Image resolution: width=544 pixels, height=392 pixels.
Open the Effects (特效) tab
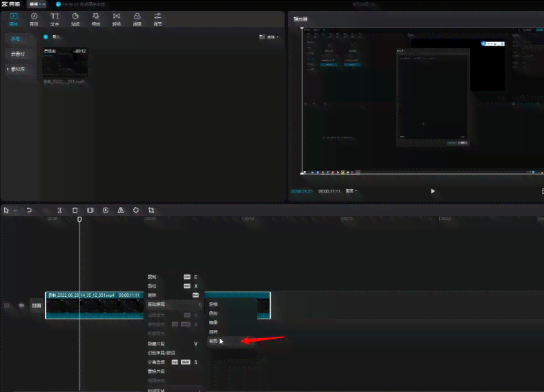tap(96, 19)
